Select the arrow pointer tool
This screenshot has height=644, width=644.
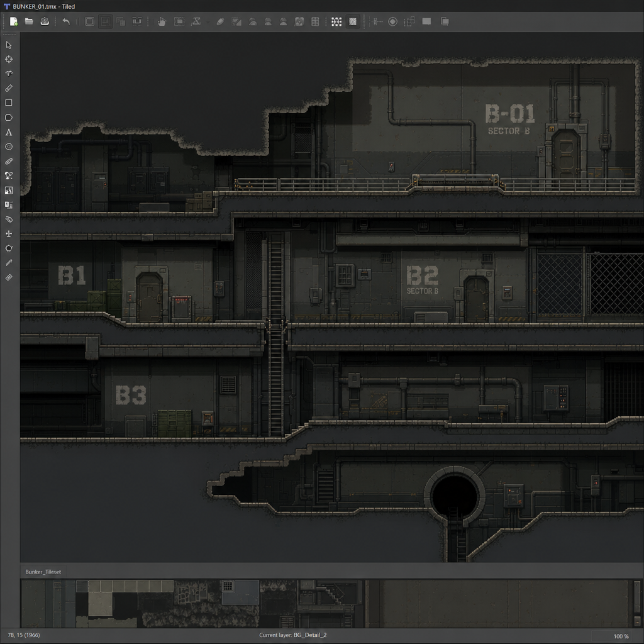[x=9, y=45]
